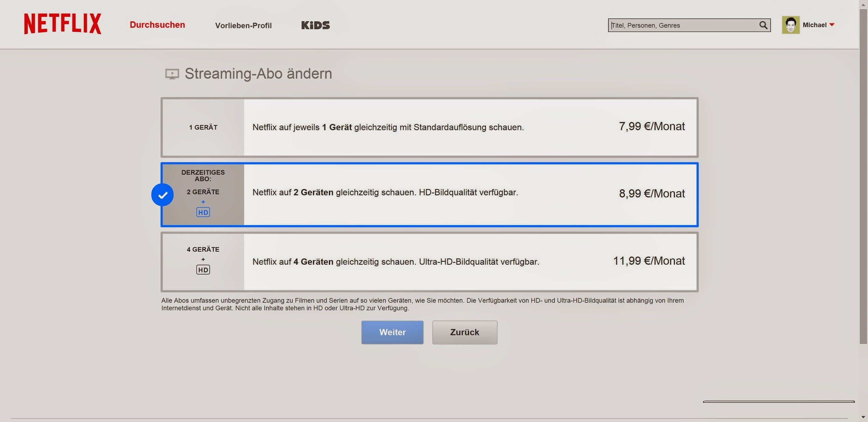Click Michael's profile avatar
The image size is (868, 422).
(x=791, y=25)
